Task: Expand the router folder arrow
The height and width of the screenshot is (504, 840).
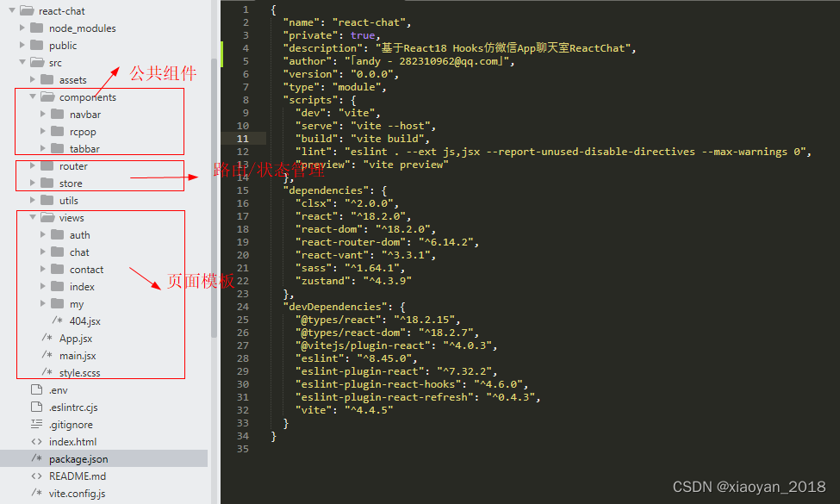Action: tap(32, 165)
